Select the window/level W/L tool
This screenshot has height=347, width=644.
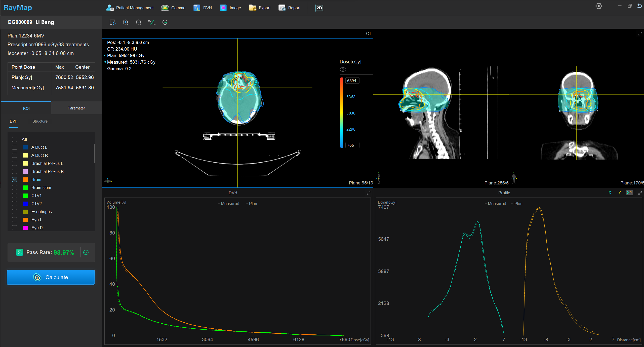[x=152, y=22]
